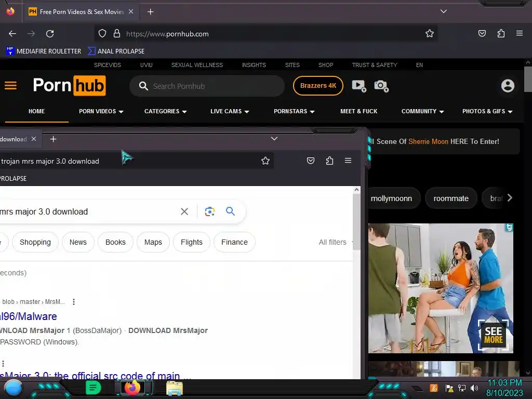Reload the page in the rear Firefox window
Viewport: 532px width, 399px height.
pos(50,34)
